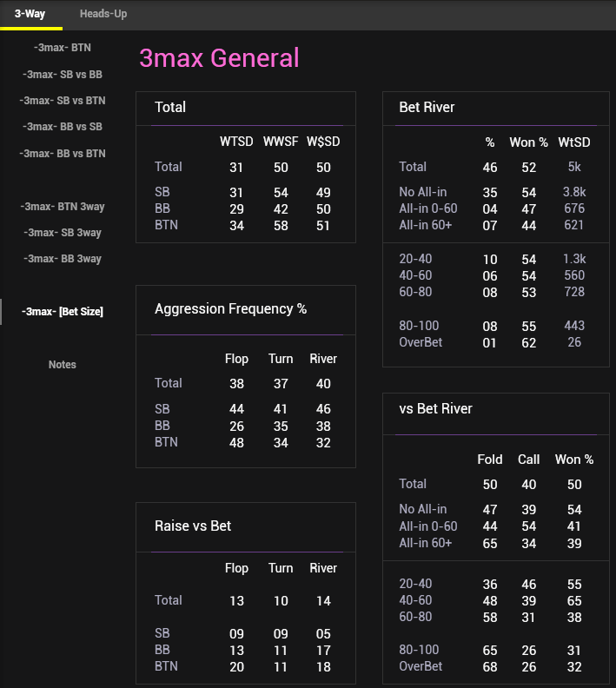Open the -3max- BTN report
The width and height of the screenshot is (616, 688).
point(63,48)
